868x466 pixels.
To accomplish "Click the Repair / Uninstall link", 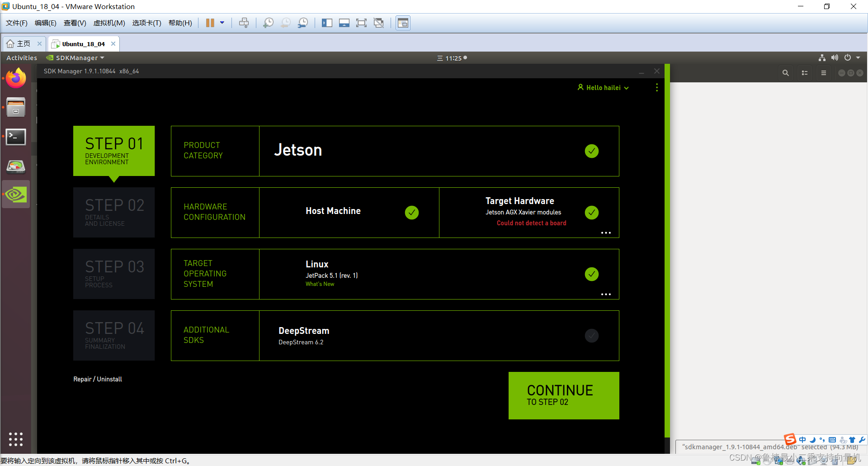I will pyautogui.click(x=98, y=379).
